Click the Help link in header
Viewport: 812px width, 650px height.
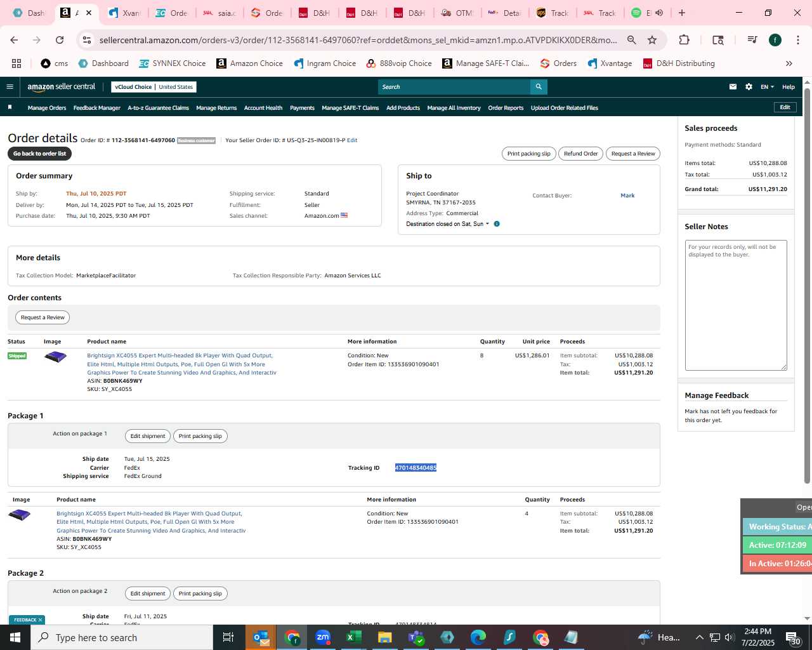tap(789, 87)
